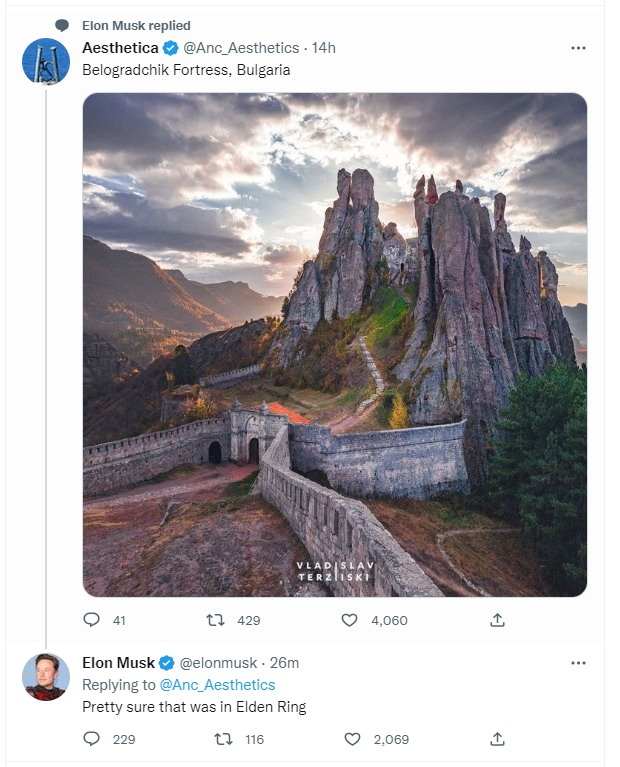Open more options for Aesthetica tweet

pos(578,48)
